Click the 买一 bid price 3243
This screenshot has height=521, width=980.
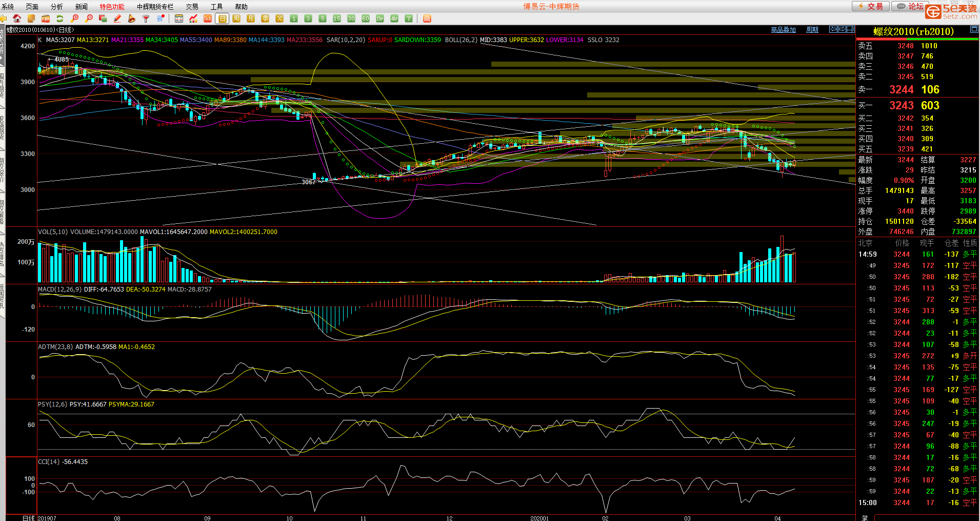pyautogui.click(x=902, y=105)
